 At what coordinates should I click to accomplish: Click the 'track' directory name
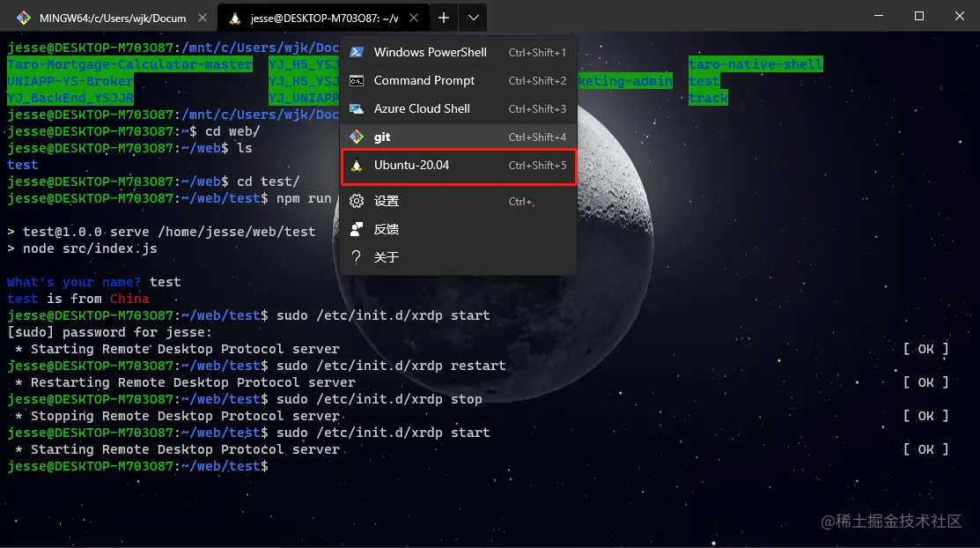click(708, 98)
